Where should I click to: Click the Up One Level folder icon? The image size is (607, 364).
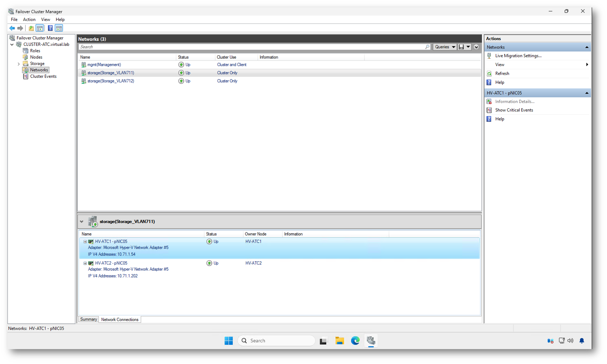point(31,28)
